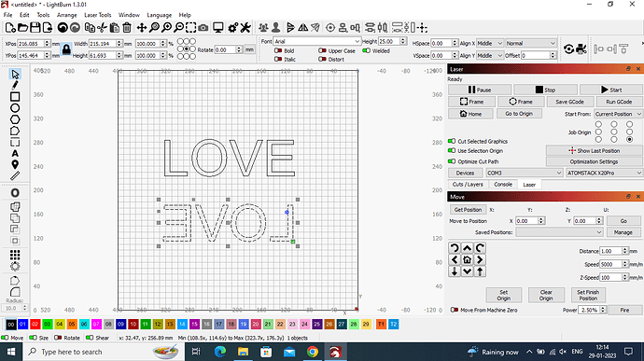The height and width of the screenshot is (361, 644).
Task: Open Settings gears icon
Action: coord(233,27)
